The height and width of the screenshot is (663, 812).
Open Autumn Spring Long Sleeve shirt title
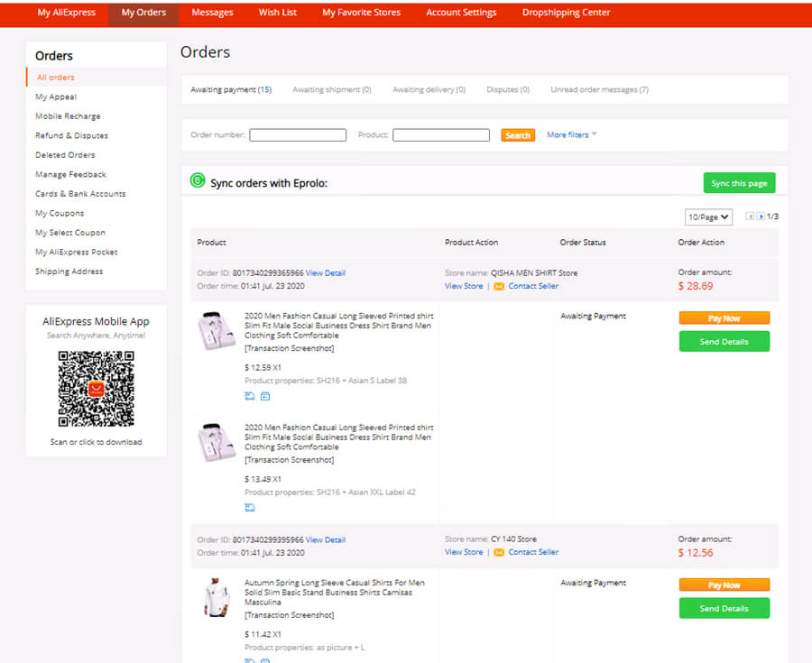tap(335, 592)
